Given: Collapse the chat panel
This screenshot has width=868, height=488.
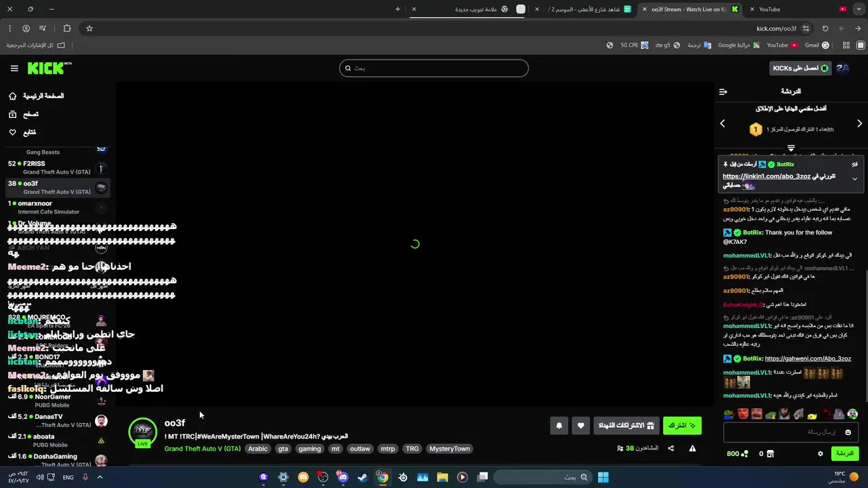Looking at the screenshot, I should pyautogui.click(x=723, y=91).
